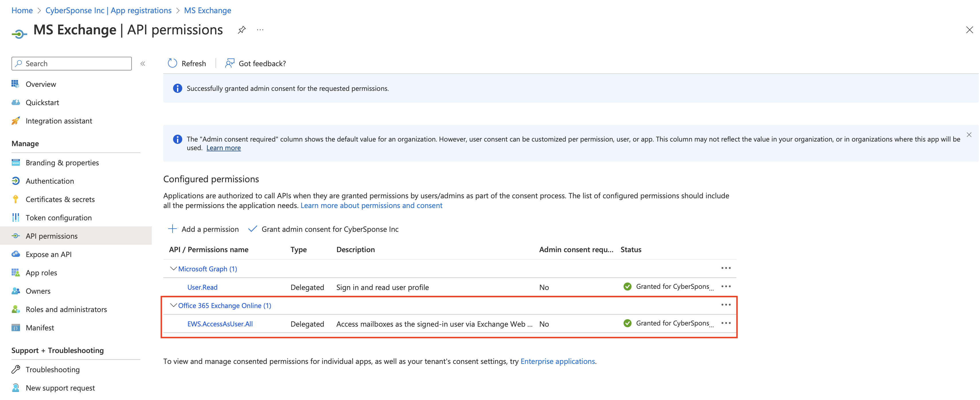The height and width of the screenshot is (400, 980).
Task: Open ellipsis menu for User.Read row
Action: pyautogui.click(x=726, y=286)
